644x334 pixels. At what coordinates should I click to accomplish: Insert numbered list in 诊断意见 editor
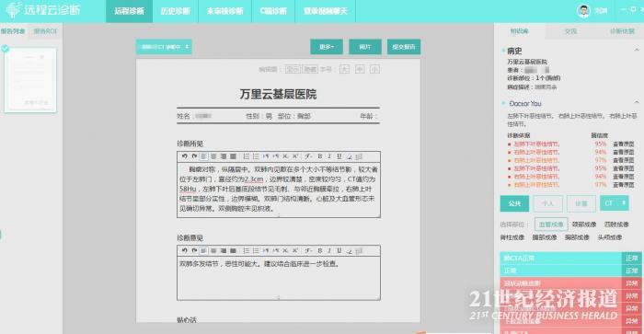point(246,250)
